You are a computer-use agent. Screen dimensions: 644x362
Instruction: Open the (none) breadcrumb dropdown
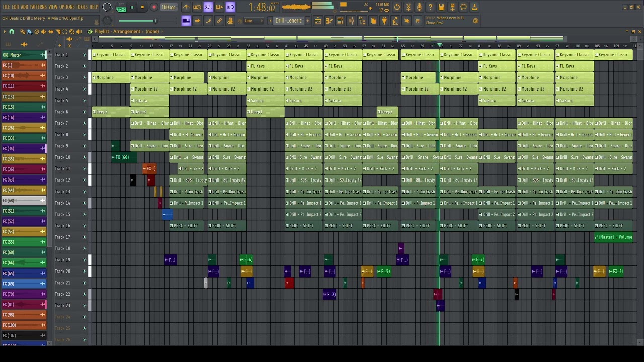pyautogui.click(x=152, y=31)
